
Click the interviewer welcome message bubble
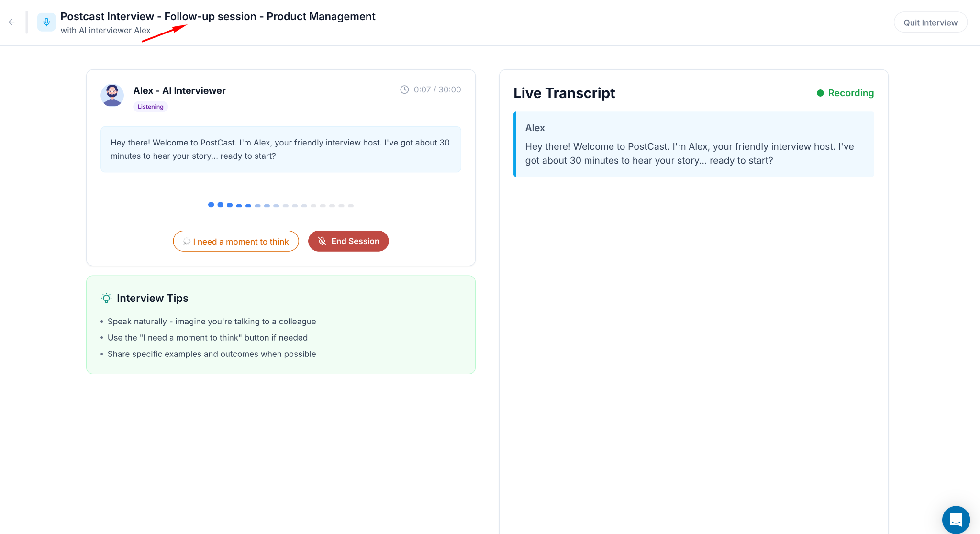[281, 149]
